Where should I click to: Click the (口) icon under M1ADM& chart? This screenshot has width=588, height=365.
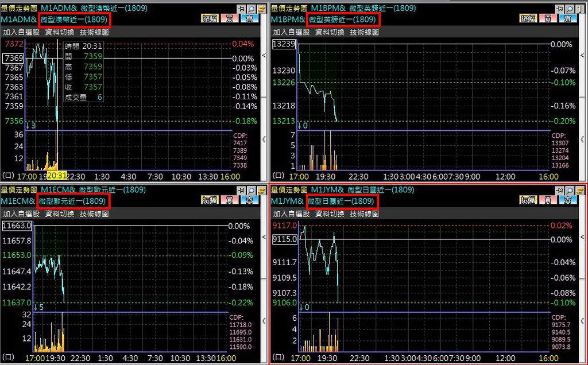point(8,176)
